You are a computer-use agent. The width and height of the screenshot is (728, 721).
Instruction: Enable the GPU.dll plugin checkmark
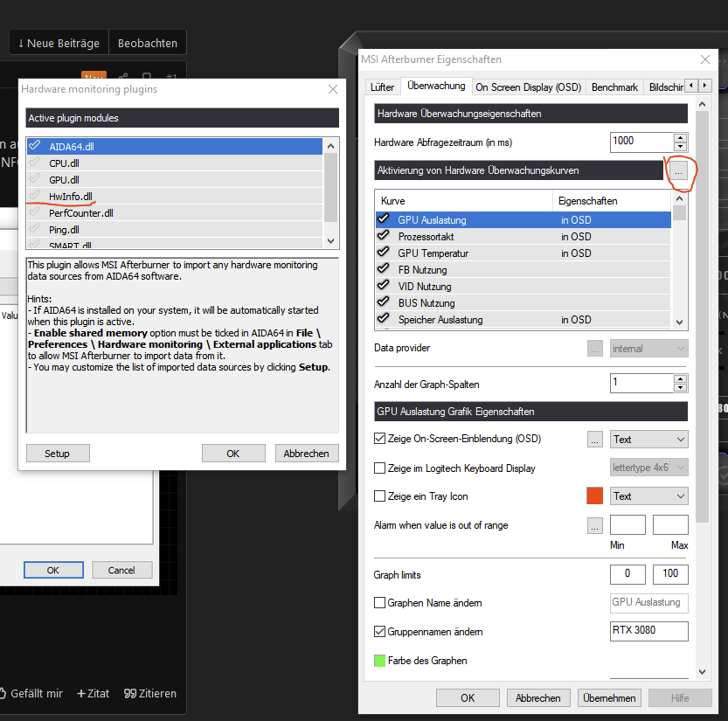click(x=35, y=179)
